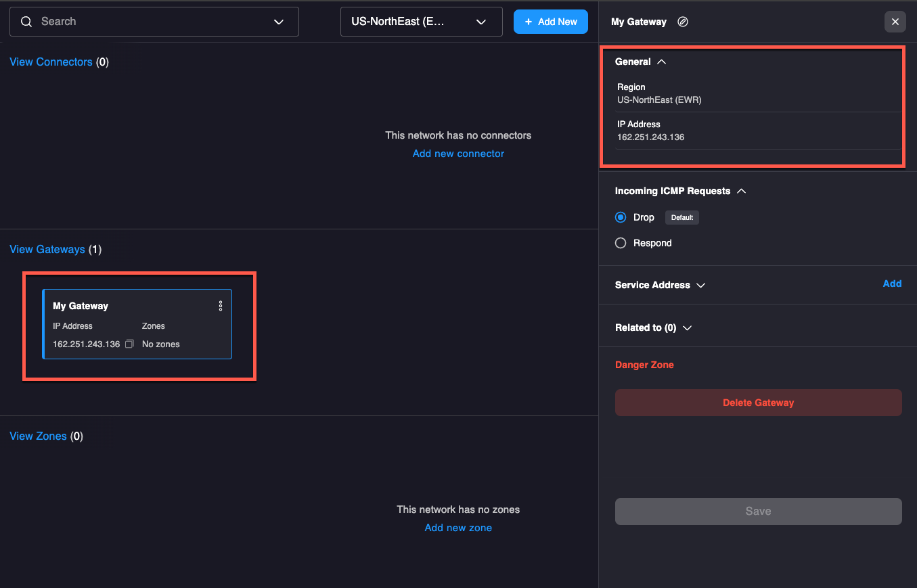
Task: Click the Add service address link
Action: (892, 284)
